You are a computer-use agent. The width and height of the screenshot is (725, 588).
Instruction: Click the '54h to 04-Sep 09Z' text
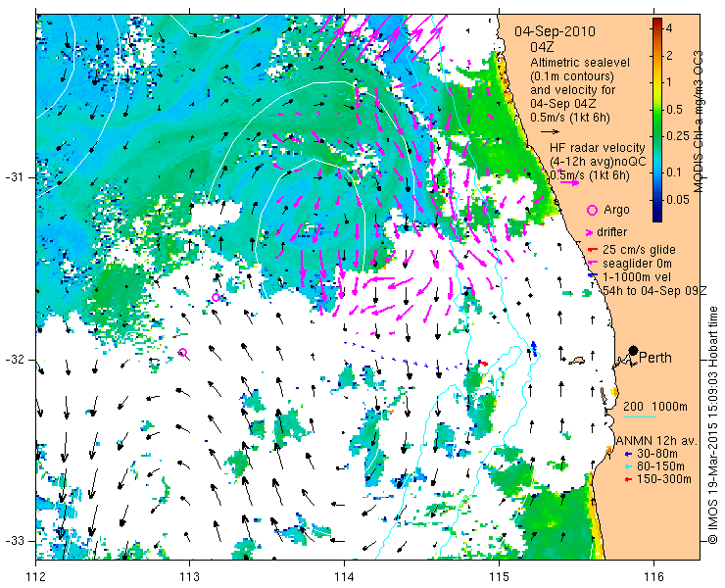click(x=654, y=290)
